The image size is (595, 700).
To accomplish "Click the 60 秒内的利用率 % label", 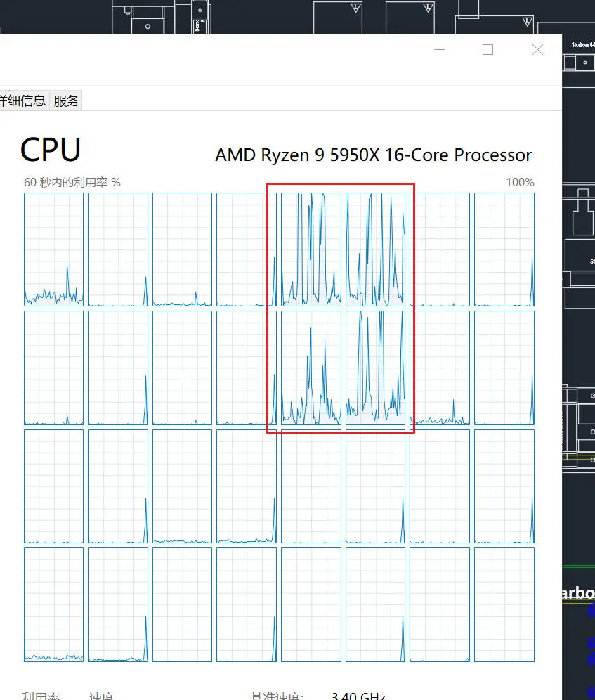I will pyautogui.click(x=72, y=182).
